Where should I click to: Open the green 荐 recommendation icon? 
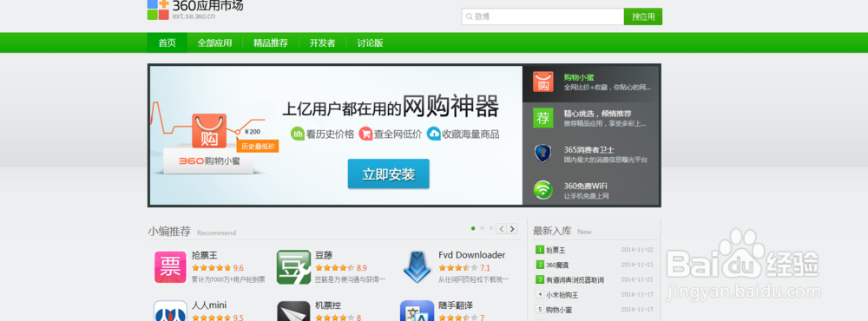543,118
